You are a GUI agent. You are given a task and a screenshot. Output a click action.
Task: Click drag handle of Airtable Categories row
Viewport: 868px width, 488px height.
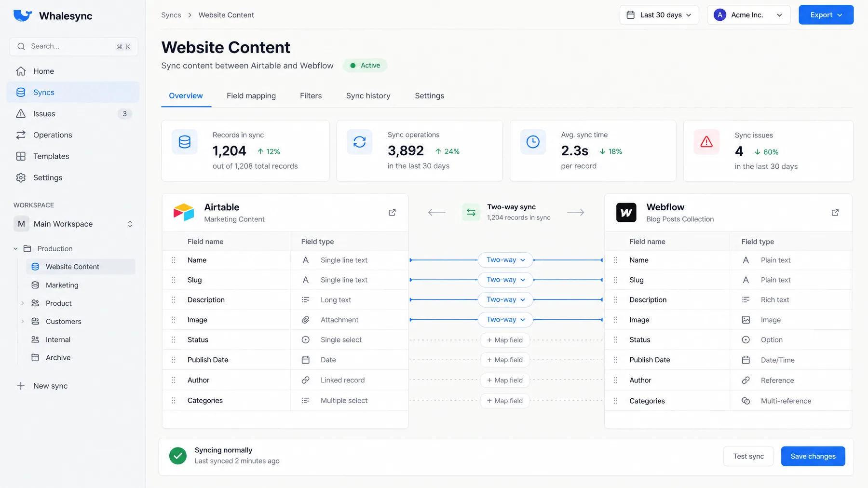174,400
